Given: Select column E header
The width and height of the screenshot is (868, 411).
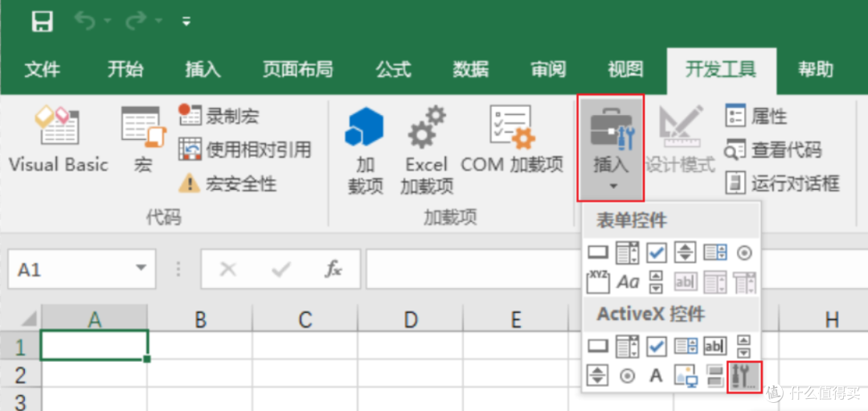Looking at the screenshot, I should pyautogui.click(x=516, y=319).
